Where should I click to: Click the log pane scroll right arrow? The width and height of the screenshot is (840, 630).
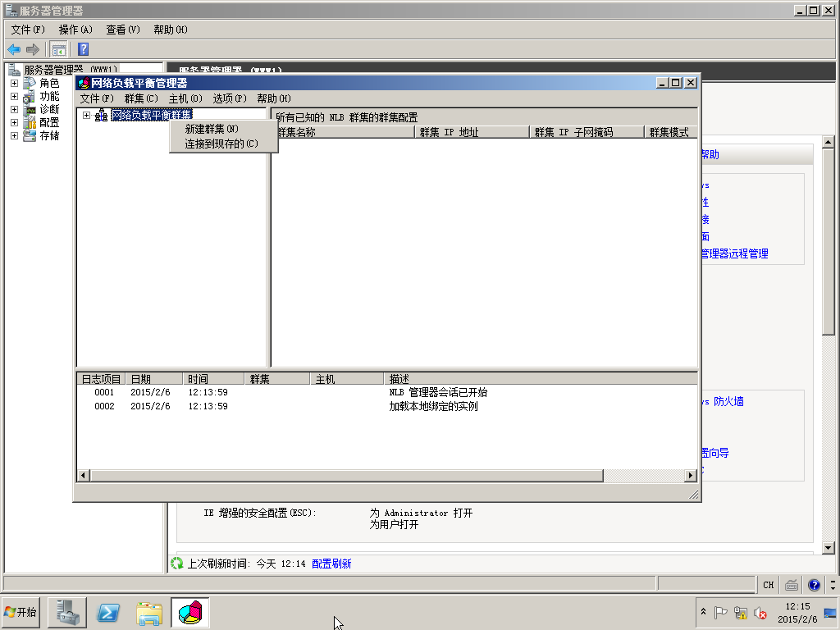[x=691, y=475]
